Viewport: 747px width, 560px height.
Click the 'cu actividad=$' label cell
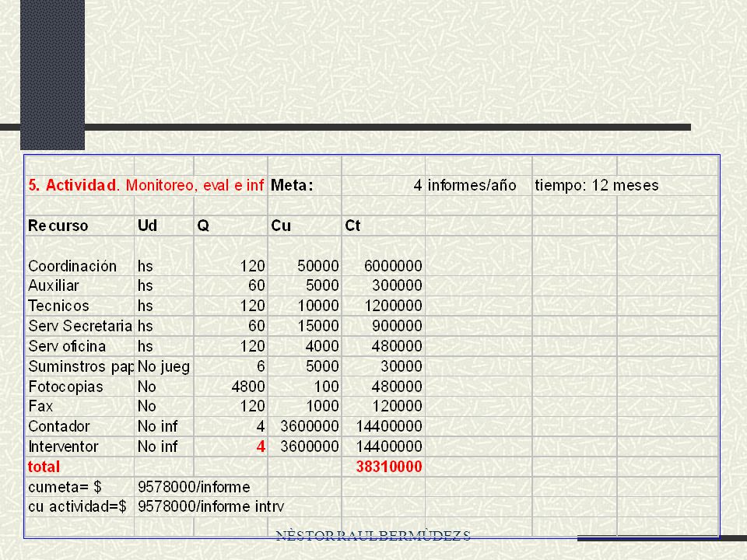[77, 506]
